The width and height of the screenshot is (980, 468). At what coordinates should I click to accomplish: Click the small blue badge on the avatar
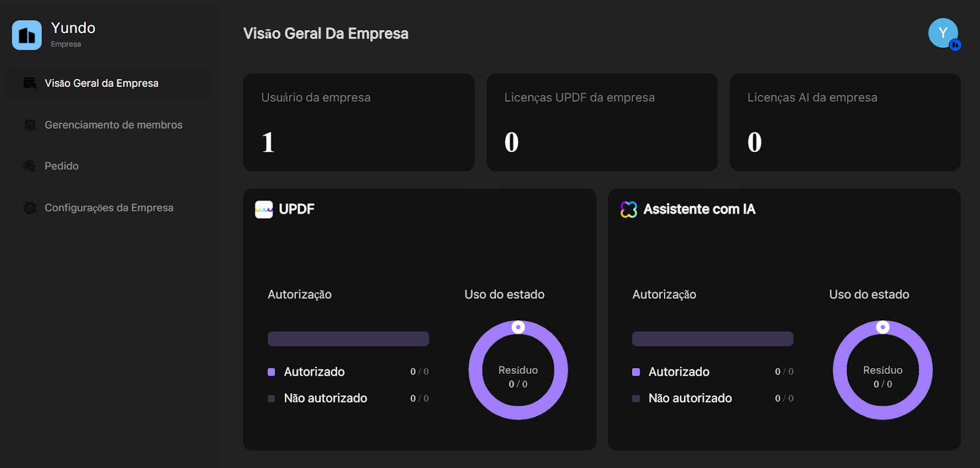[955, 44]
